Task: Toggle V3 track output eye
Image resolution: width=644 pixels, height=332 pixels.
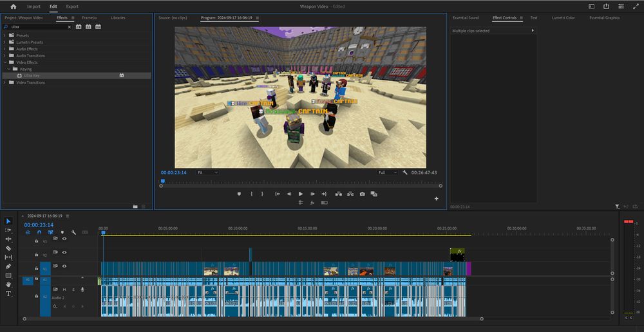Action: point(64,239)
